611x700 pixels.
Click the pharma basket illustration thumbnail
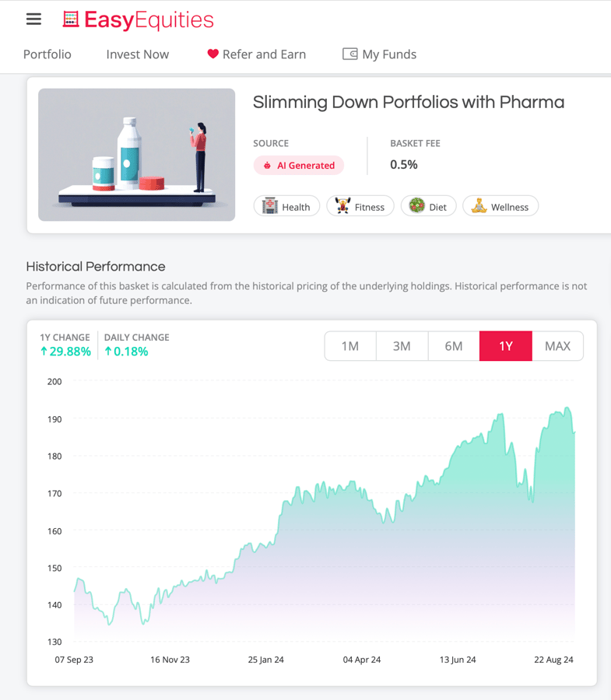click(136, 155)
